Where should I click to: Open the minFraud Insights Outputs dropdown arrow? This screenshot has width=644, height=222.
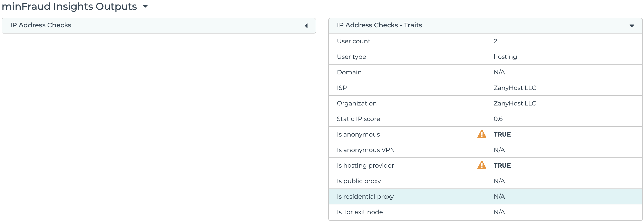145,6
